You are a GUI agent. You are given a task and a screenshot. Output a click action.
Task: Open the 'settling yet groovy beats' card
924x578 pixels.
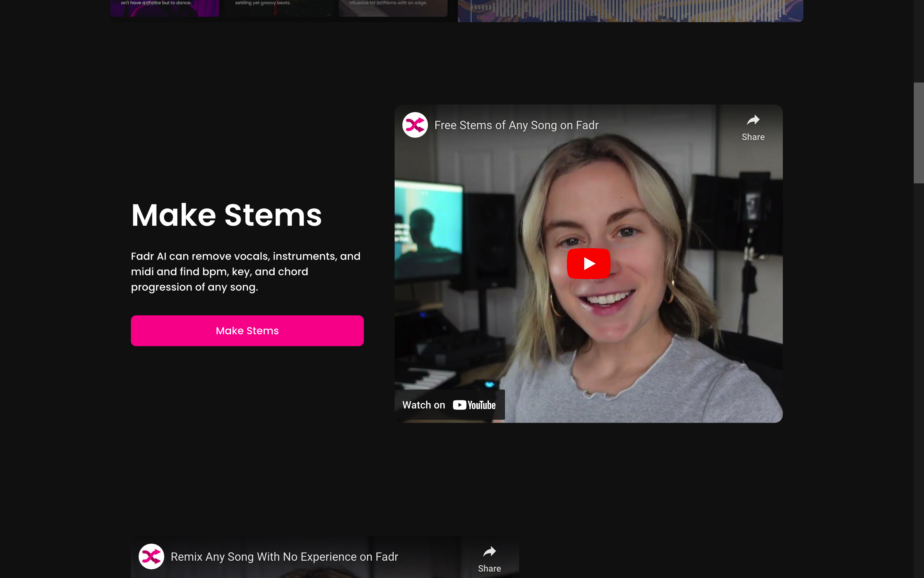point(279,8)
